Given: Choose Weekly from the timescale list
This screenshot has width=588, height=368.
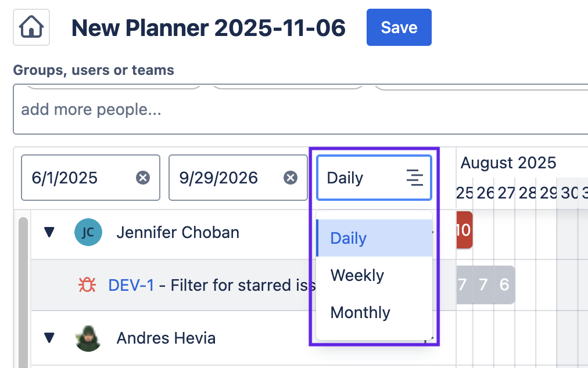Looking at the screenshot, I should 357,275.
